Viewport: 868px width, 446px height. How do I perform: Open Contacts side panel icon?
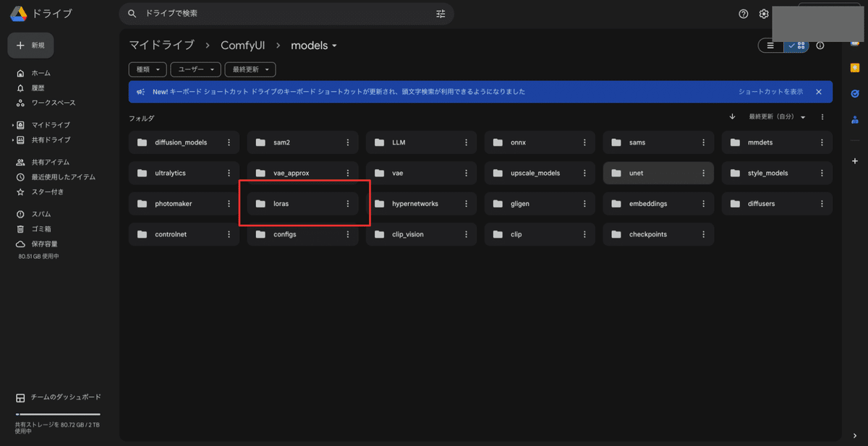click(x=855, y=119)
